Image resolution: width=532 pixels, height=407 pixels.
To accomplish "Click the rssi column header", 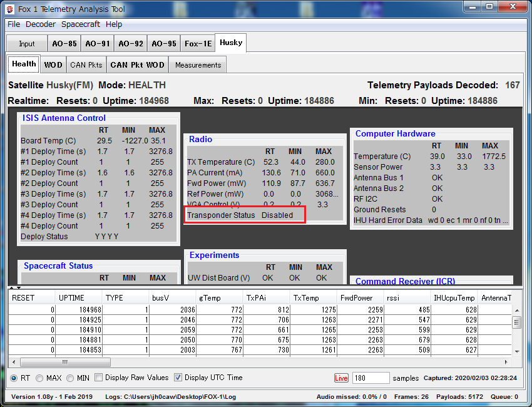I will tap(407, 298).
